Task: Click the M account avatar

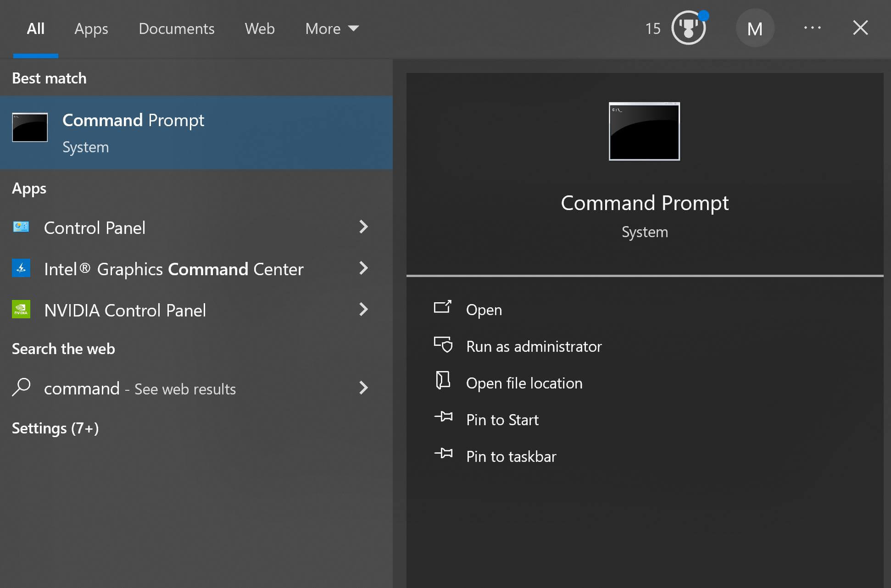Action: 755,28
